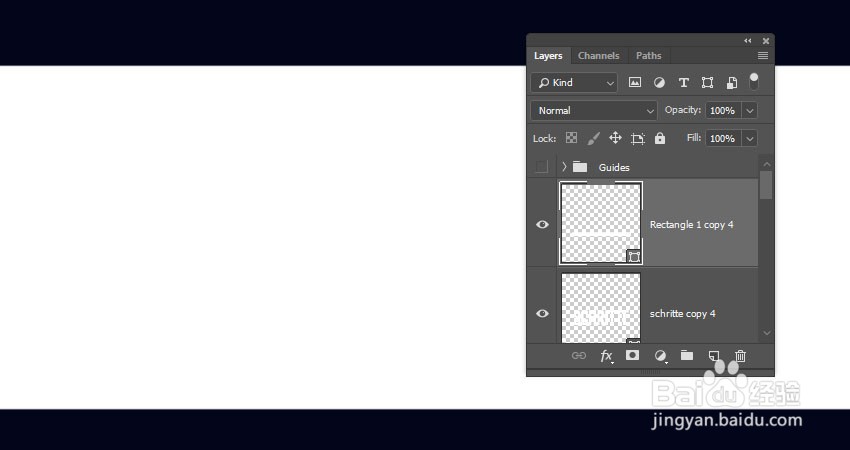Create new fill or adjustment layer
The width and height of the screenshot is (850, 450).
pyautogui.click(x=660, y=356)
